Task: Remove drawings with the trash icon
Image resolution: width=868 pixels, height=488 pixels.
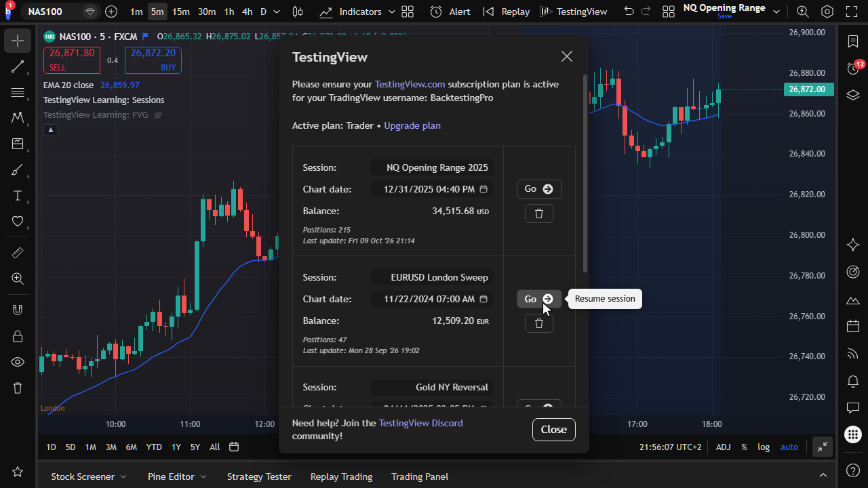Action: point(18,388)
